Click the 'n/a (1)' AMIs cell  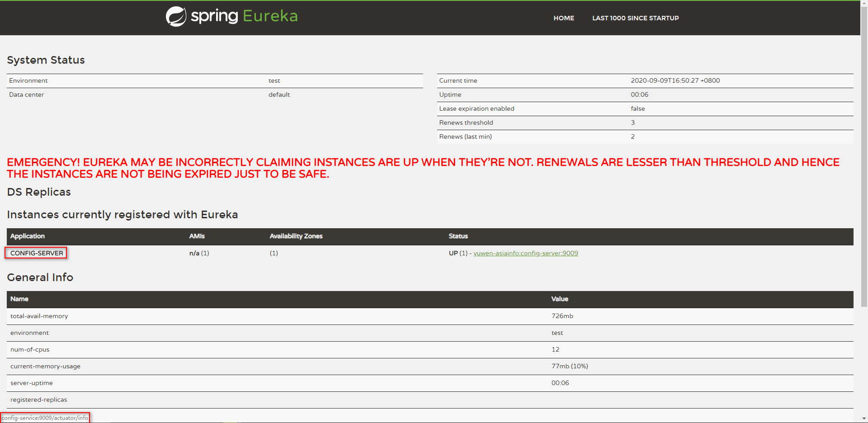click(x=199, y=253)
